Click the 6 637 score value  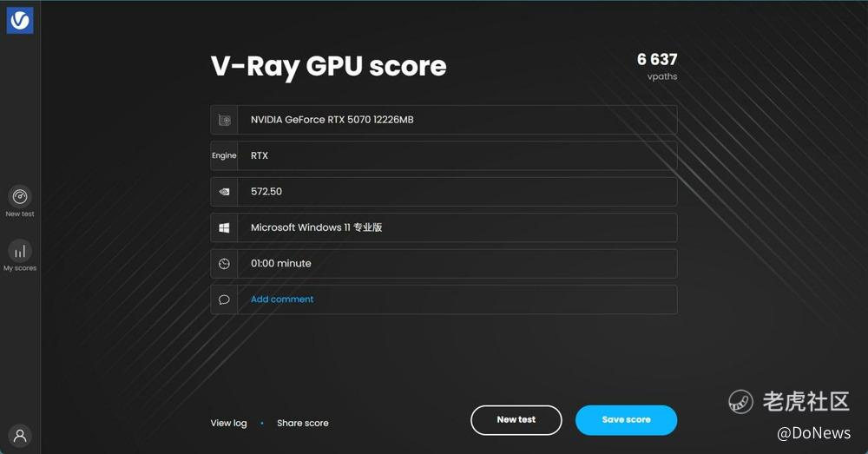pyautogui.click(x=657, y=59)
